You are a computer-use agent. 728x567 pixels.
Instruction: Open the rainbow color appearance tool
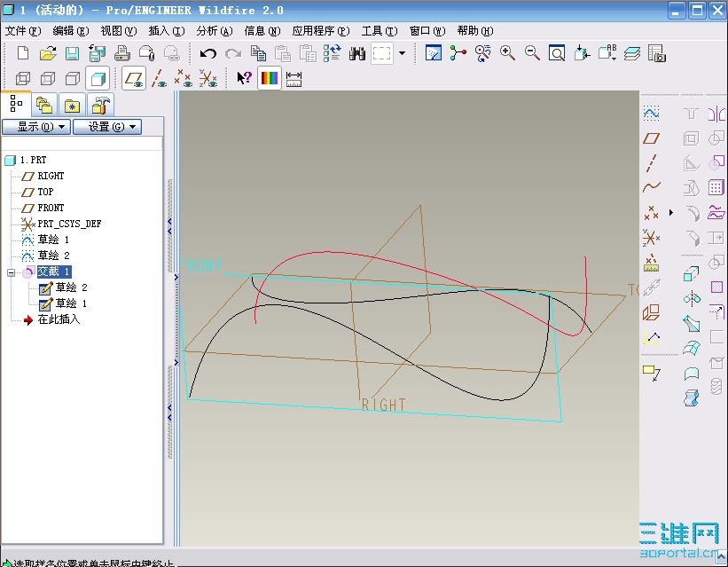270,78
